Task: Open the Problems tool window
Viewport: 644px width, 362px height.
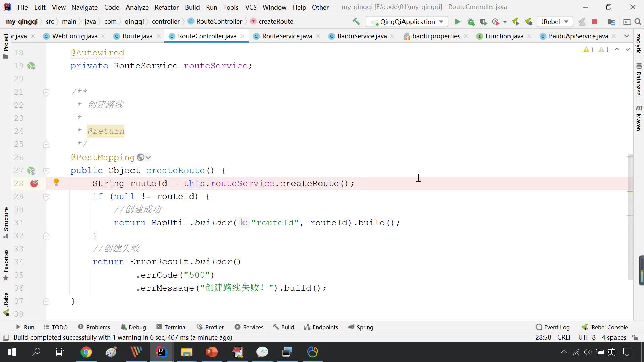Action: point(94,327)
